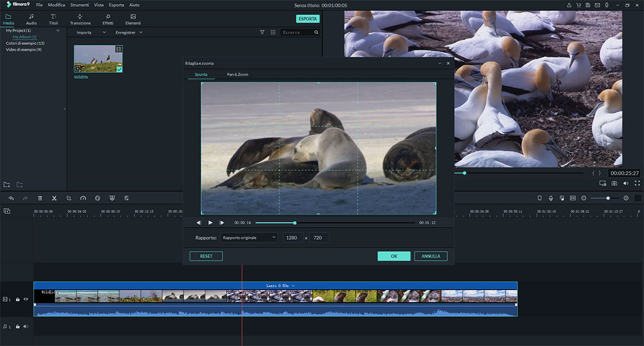Click the delete folder icon
This screenshot has height=346, width=644.
tap(20, 184)
